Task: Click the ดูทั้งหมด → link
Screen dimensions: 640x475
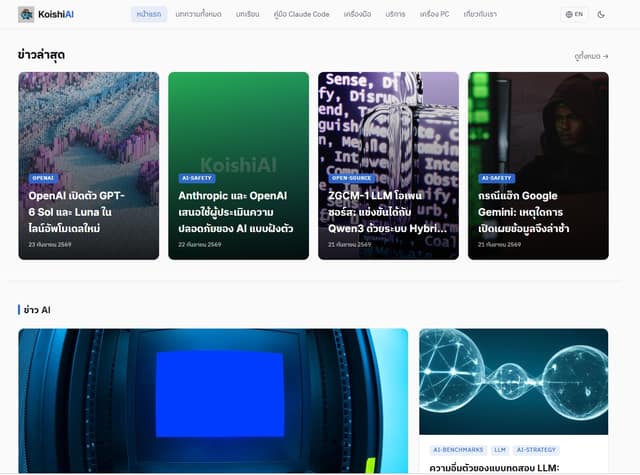Action: point(591,56)
